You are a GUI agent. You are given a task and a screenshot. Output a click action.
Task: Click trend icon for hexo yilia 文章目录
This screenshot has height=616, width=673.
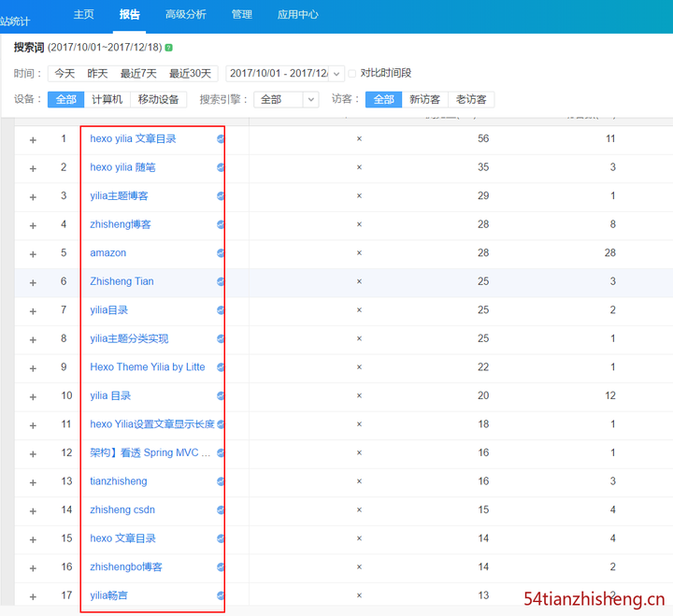click(221, 138)
